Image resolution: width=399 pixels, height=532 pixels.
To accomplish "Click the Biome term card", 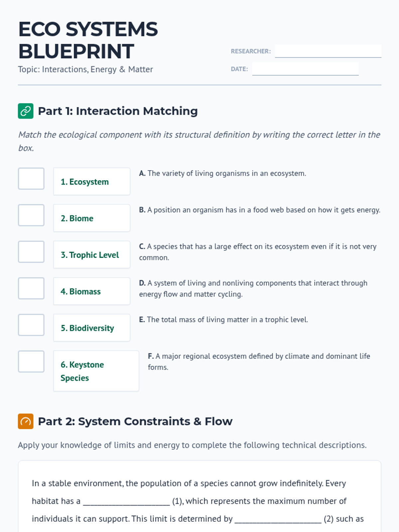I will tap(91, 218).
